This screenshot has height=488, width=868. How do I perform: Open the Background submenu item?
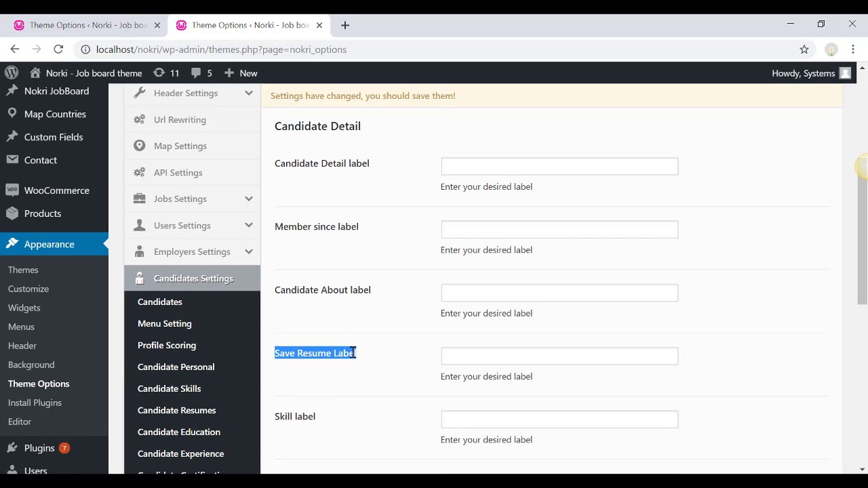[x=31, y=365]
